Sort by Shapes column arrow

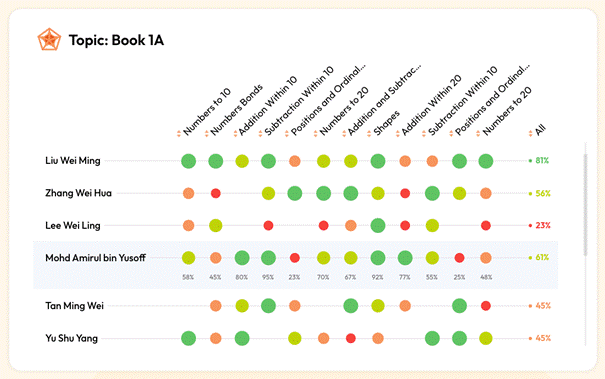point(369,134)
